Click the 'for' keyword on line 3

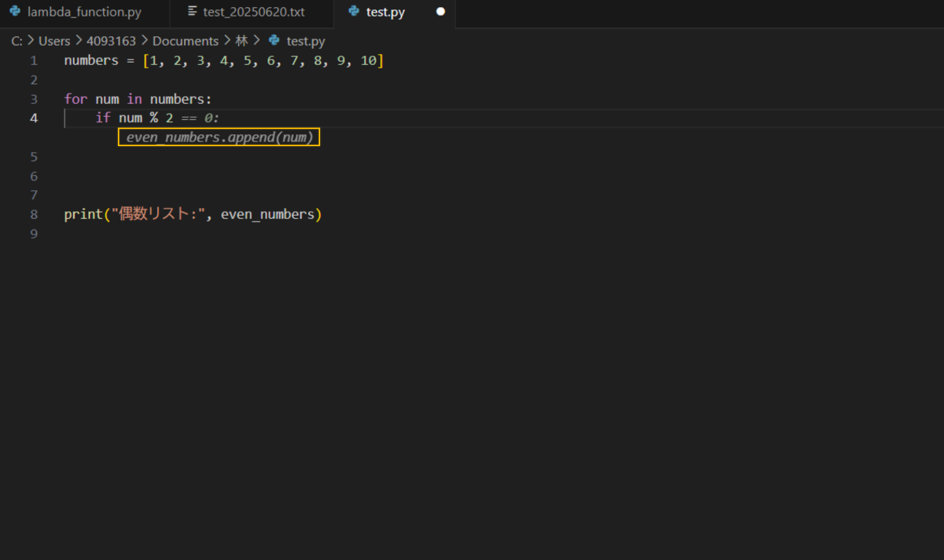76,99
